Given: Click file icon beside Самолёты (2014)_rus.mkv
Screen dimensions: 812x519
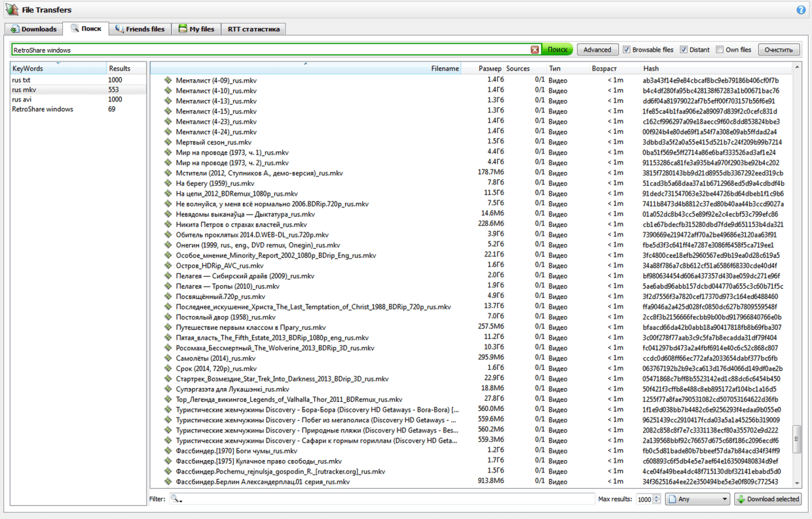Looking at the screenshot, I should 168,358.
